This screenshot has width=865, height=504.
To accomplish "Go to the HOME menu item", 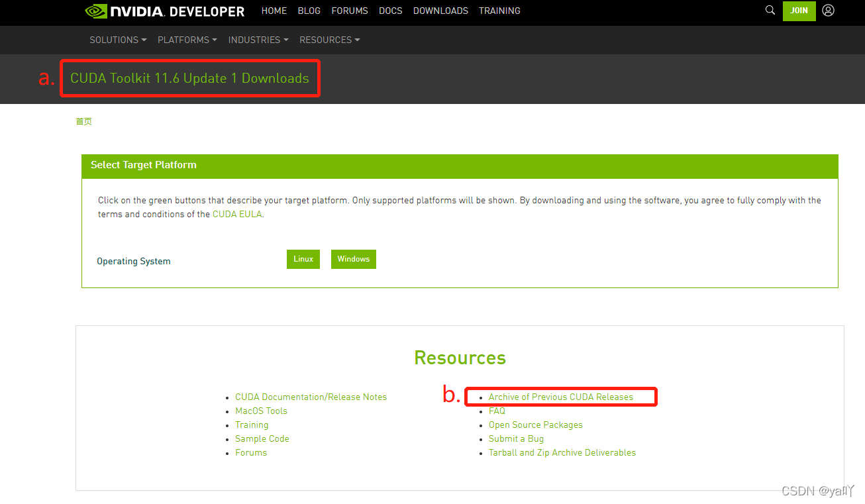I will point(274,11).
